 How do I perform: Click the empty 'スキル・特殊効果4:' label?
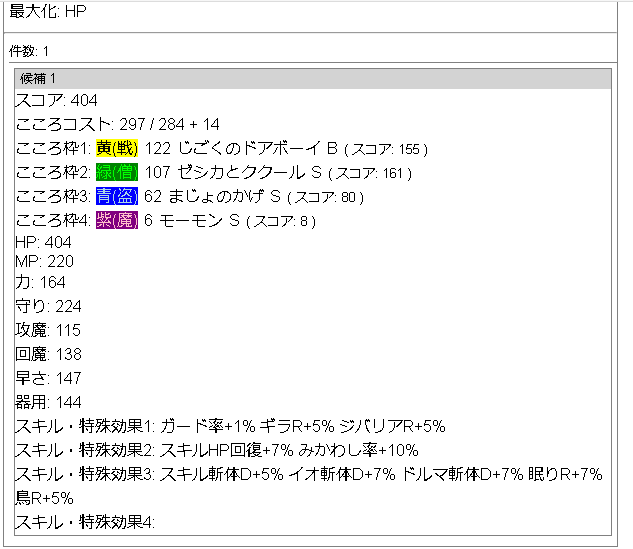[85, 522]
